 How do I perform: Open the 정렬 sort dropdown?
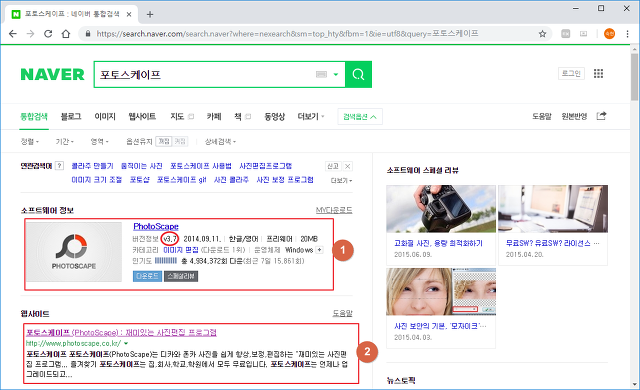point(29,142)
